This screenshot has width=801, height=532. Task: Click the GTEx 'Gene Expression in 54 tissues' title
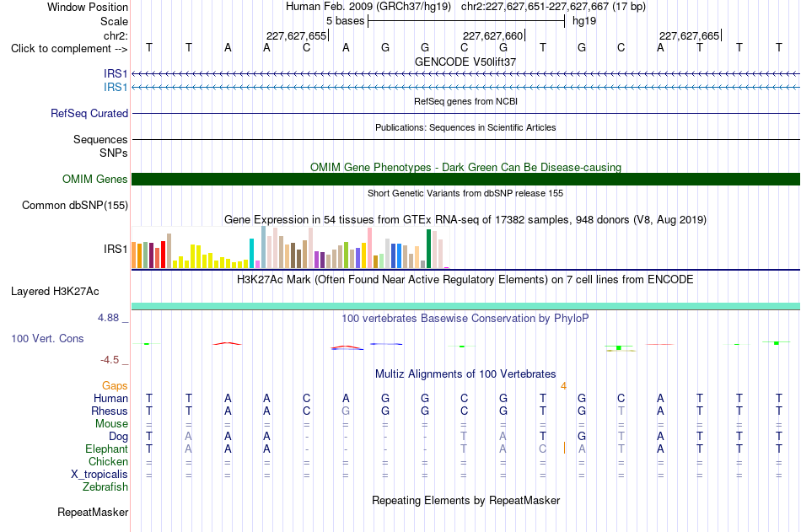point(465,220)
